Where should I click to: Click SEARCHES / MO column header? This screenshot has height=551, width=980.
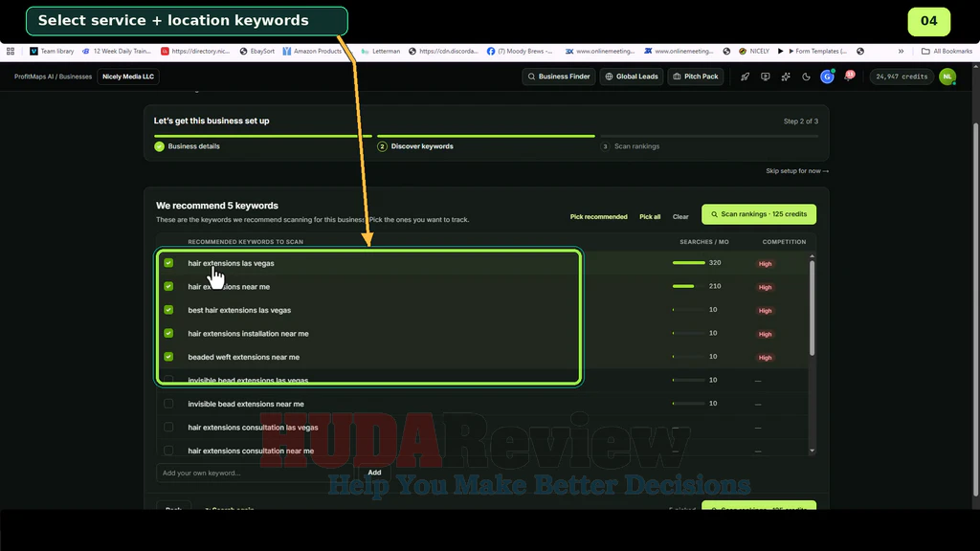704,242
